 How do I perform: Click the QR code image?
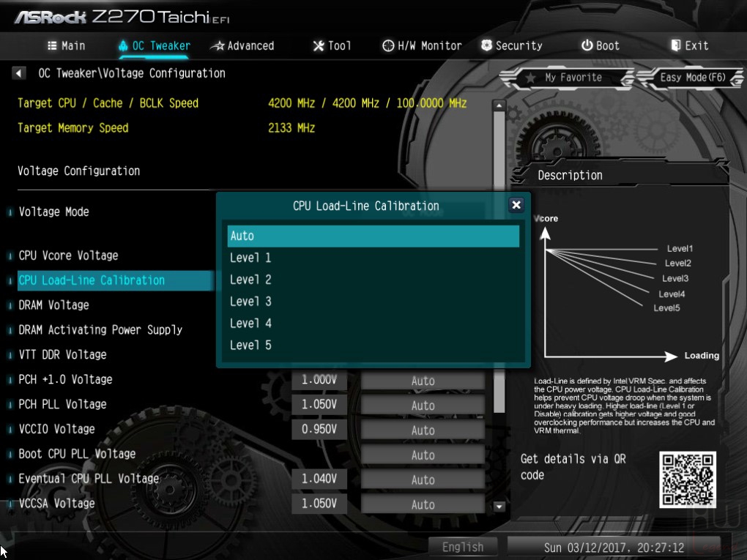point(688,479)
